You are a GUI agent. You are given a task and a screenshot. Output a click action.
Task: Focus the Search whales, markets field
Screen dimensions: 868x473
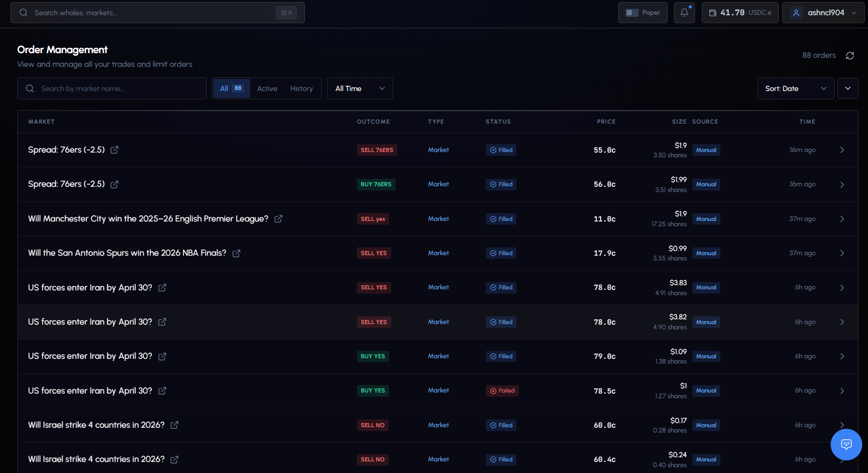pyautogui.click(x=158, y=13)
